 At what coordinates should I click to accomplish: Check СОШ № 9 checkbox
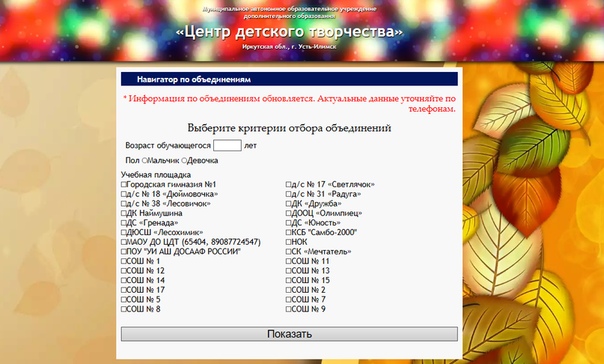[x=288, y=309]
